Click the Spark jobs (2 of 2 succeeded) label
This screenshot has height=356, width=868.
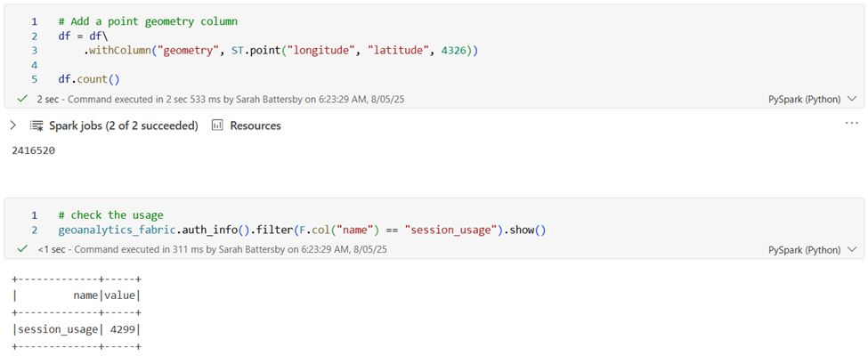(x=124, y=125)
